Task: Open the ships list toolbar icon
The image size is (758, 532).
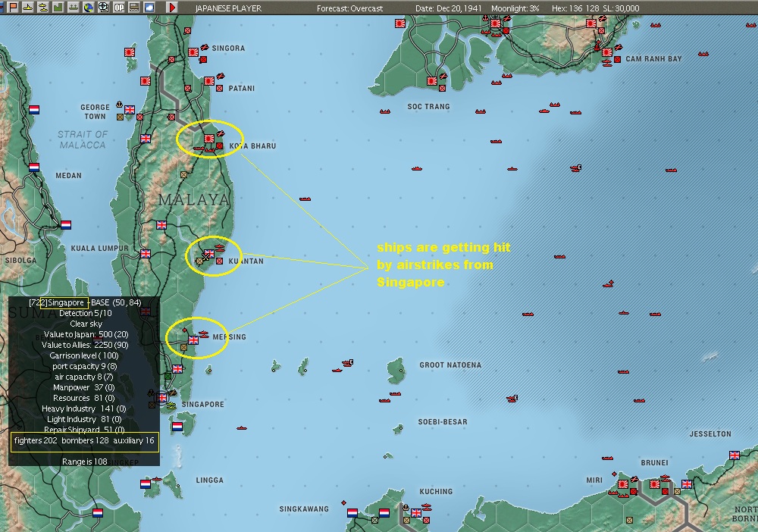Action: click(73, 8)
